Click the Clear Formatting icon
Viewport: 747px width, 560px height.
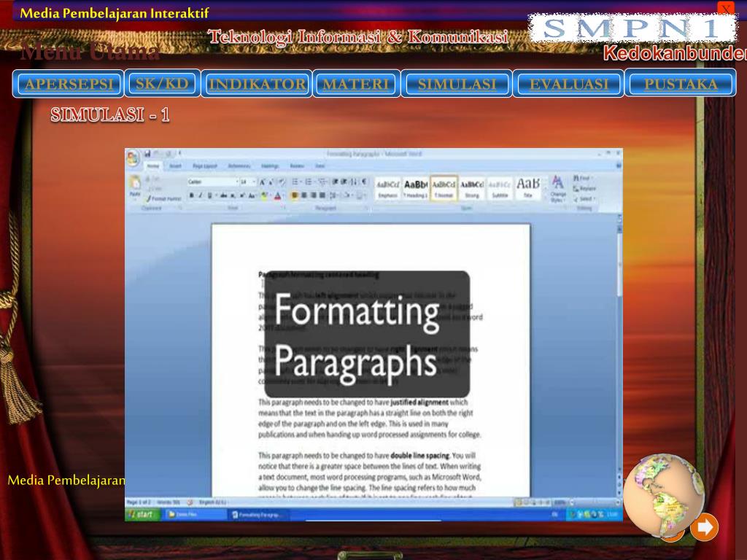coord(282,182)
